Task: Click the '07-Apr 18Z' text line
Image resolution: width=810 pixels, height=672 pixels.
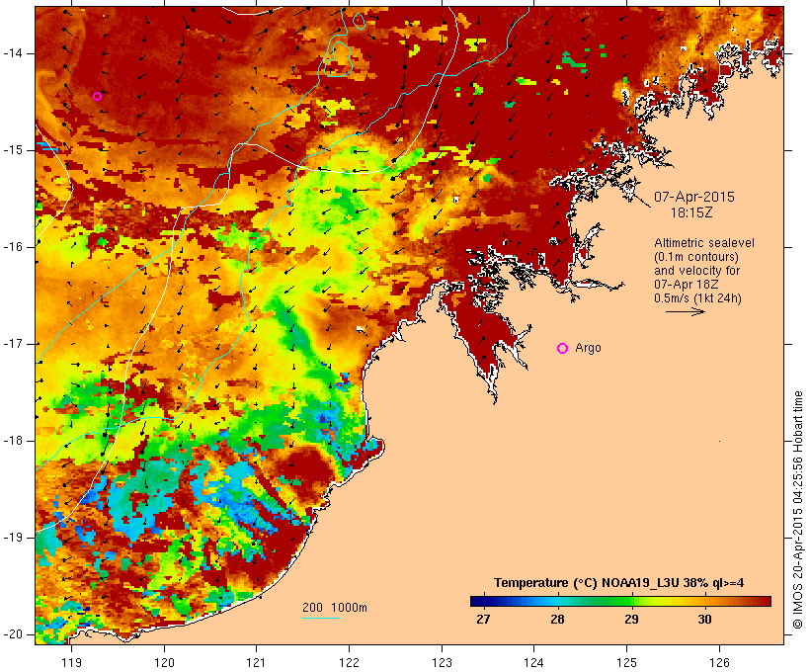Action: pos(686,285)
